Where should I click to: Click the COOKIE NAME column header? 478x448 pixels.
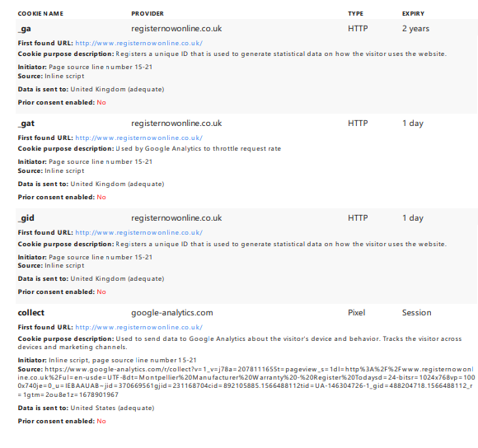(x=40, y=14)
